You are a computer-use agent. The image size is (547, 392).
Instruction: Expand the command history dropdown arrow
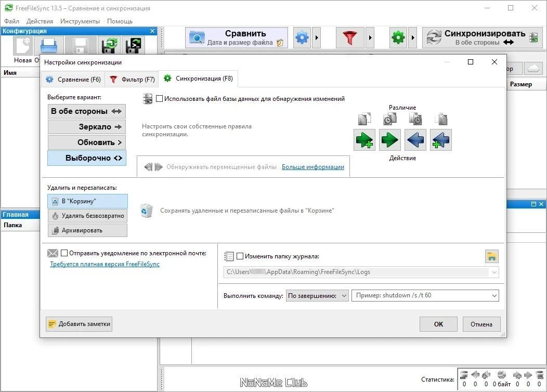point(494,296)
